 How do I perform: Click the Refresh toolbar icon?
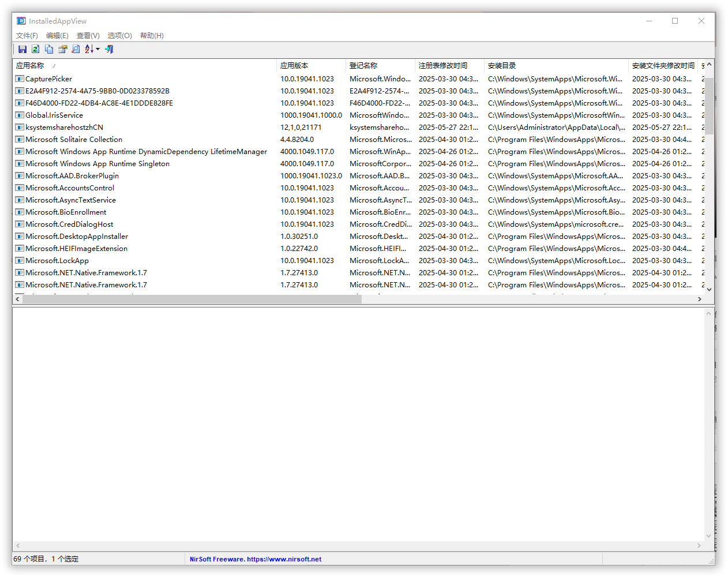pyautogui.click(x=36, y=49)
